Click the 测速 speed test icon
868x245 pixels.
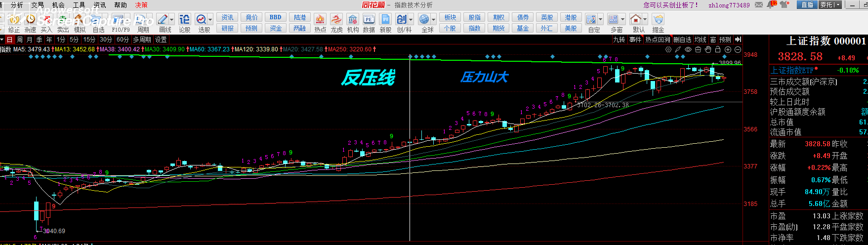click(31, 19)
